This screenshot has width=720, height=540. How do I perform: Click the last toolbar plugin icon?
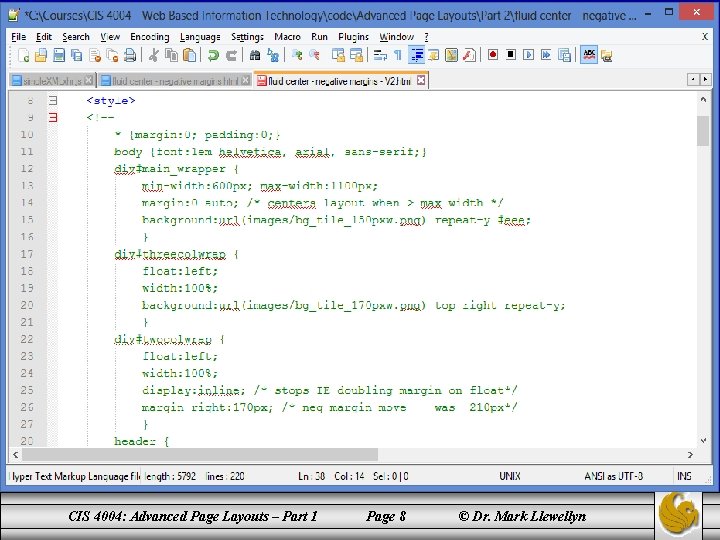click(x=607, y=56)
